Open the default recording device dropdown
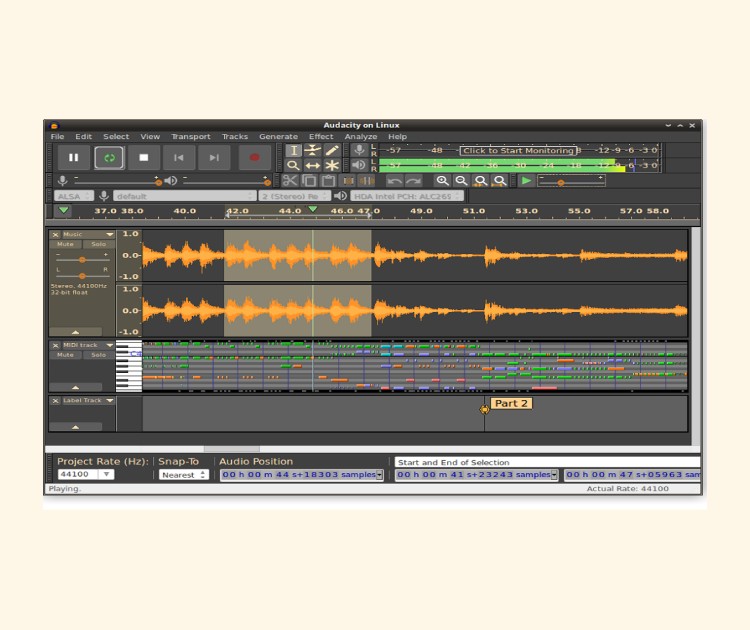The height and width of the screenshot is (630, 750). pyautogui.click(x=184, y=196)
